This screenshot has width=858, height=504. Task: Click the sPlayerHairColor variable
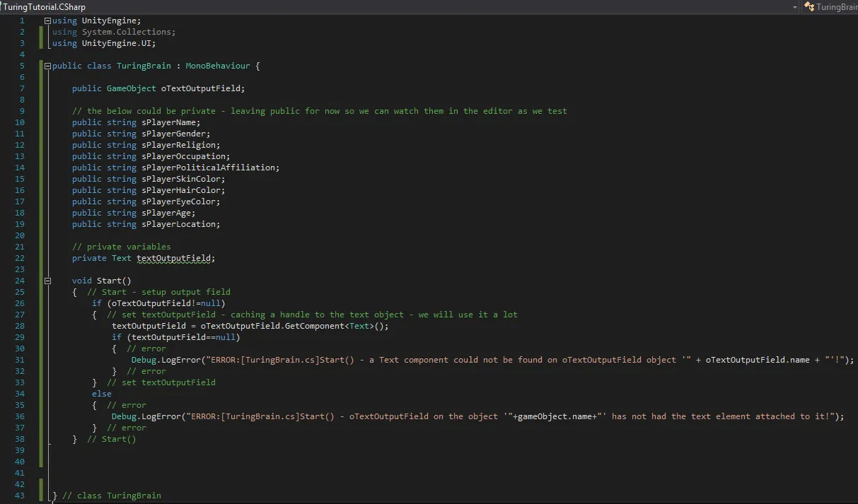pos(180,190)
